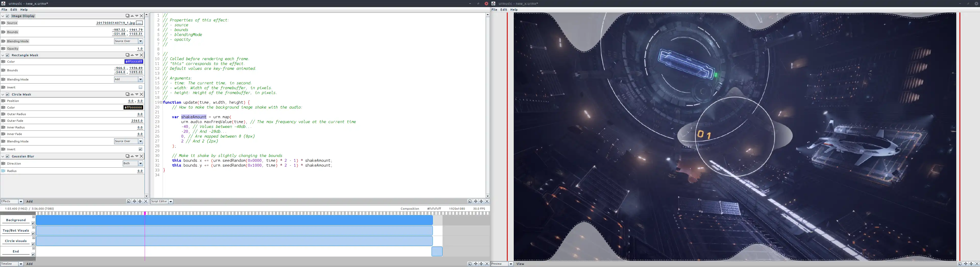Remove the Gaussian Blur effect
The width and height of the screenshot is (980, 267).
tap(142, 156)
